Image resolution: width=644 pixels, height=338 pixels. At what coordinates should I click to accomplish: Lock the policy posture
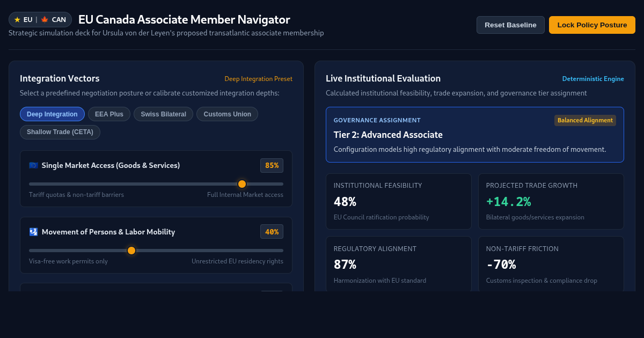tap(592, 25)
